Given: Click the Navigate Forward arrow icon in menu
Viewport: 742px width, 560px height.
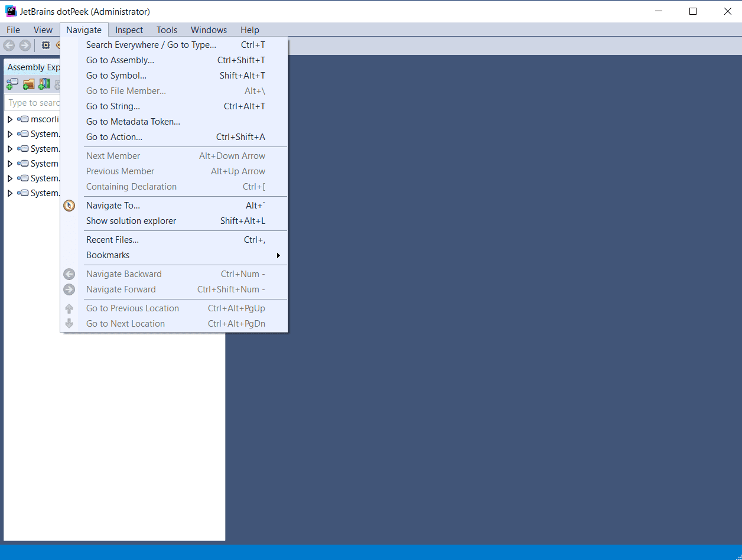Looking at the screenshot, I should 69,289.
